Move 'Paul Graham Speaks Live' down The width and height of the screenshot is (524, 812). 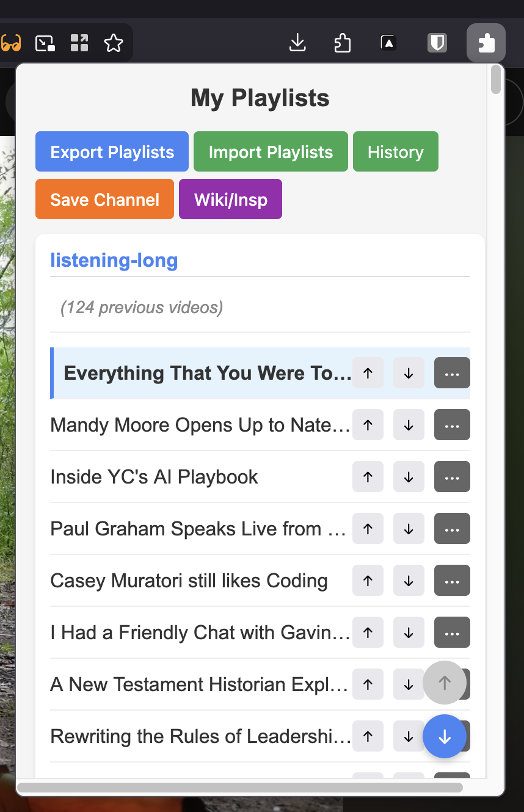[x=409, y=529]
